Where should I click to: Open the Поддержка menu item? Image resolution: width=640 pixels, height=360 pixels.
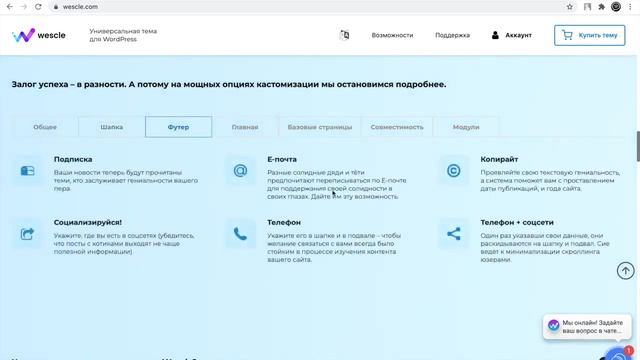(x=452, y=35)
